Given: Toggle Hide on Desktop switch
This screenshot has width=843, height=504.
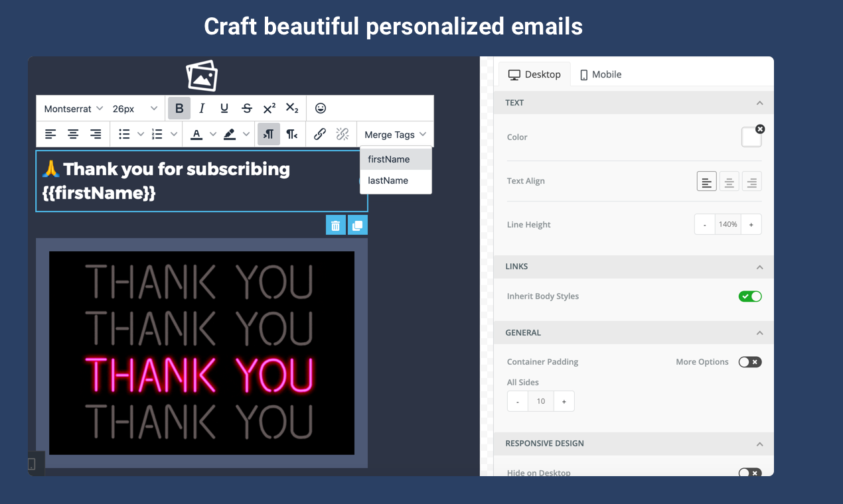Looking at the screenshot, I should [x=750, y=472].
